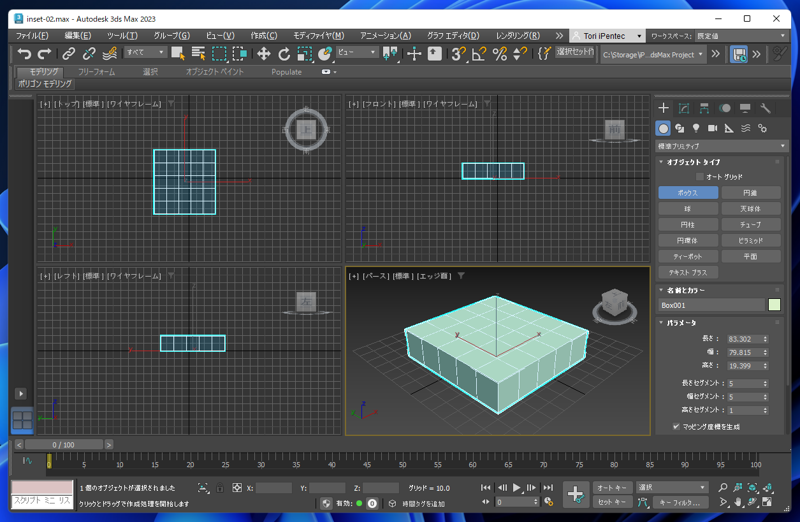Toggle the Spinner Snap icon
800x522 pixels.
519,54
